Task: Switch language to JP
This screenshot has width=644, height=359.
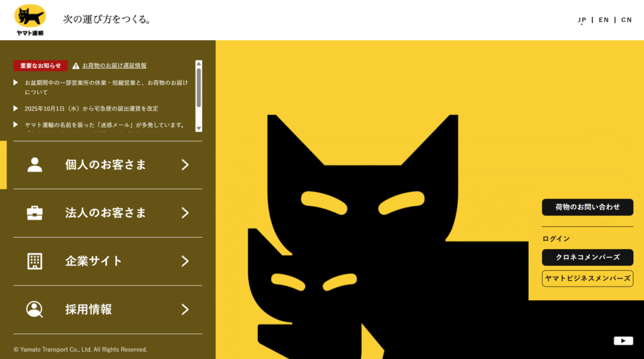Action: point(582,19)
